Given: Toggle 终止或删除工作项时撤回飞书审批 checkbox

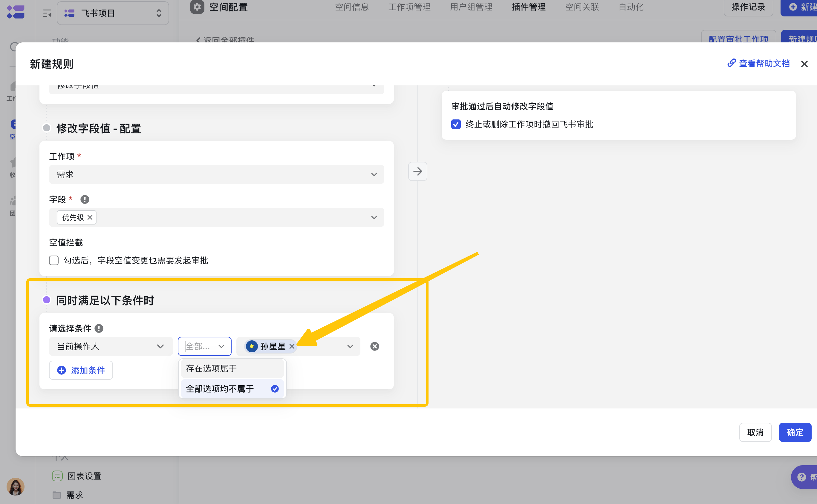Looking at the screenshot, I should [x=456, y=124].
